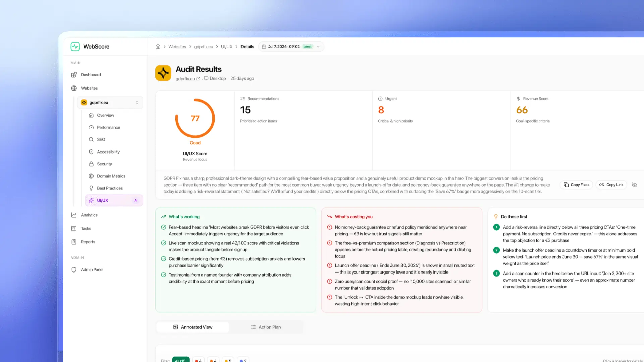Open gdprfix.eu external link under Audit Results
The image size is (644, 362).
pos(187,79)
